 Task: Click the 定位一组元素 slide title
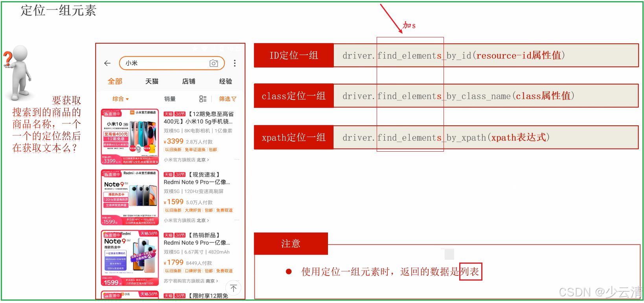tap(59, 11)
